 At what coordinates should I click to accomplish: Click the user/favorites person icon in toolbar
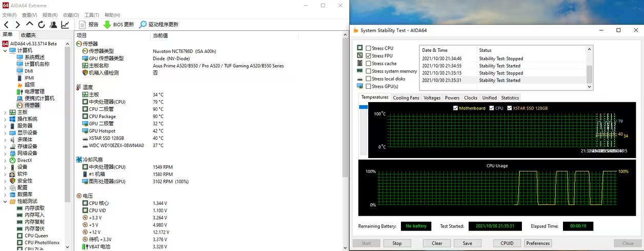[x=53, y=25]
